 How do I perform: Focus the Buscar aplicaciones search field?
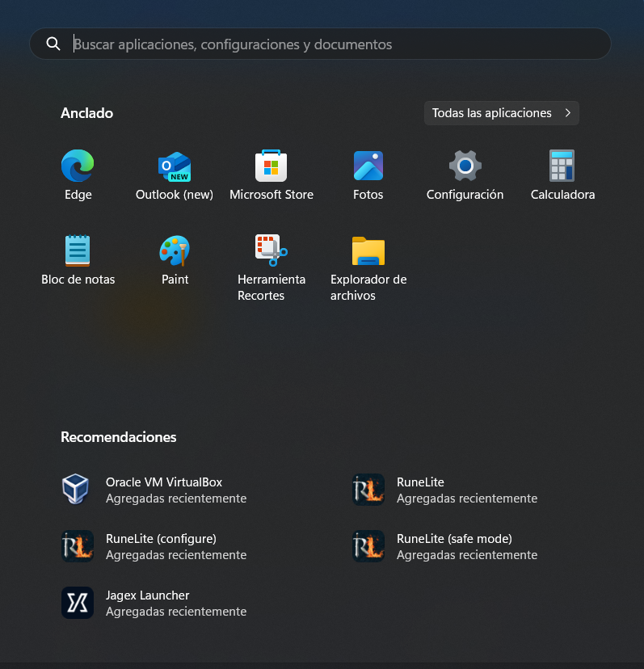coord(320,44)
